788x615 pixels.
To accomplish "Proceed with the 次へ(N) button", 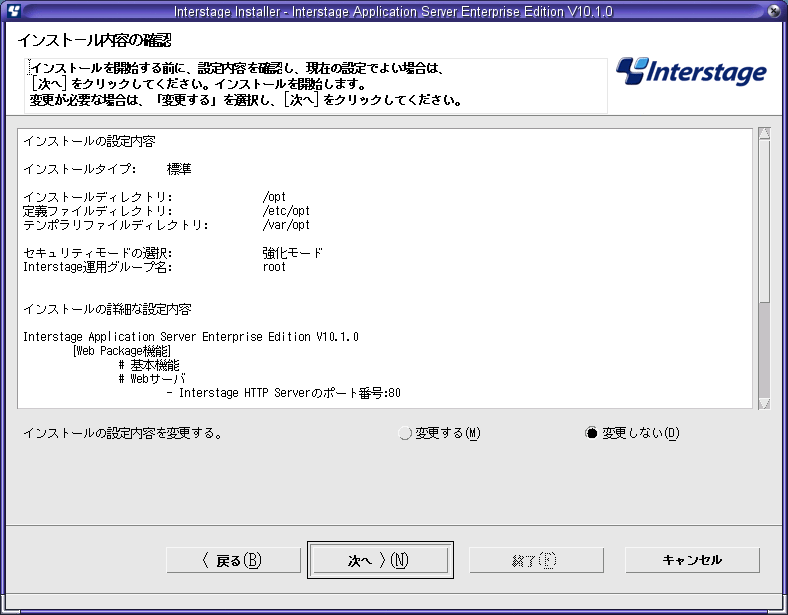I will click(x=380, y=560).
